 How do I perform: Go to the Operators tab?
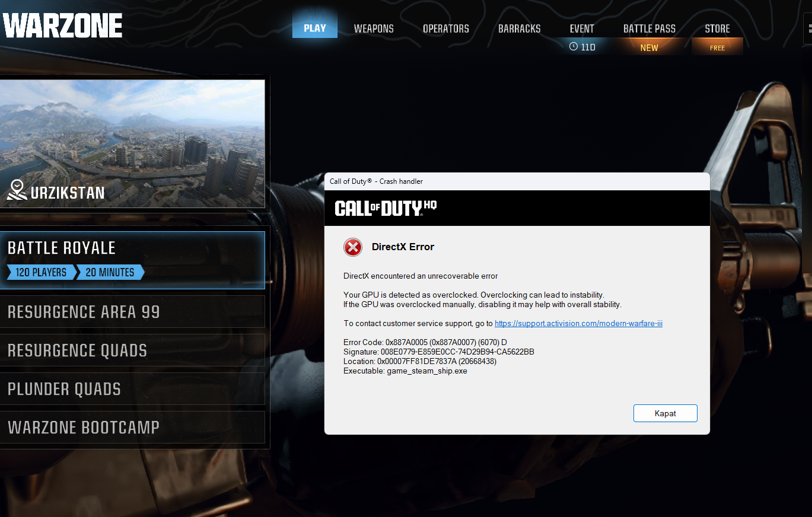(x=446, y=28)
